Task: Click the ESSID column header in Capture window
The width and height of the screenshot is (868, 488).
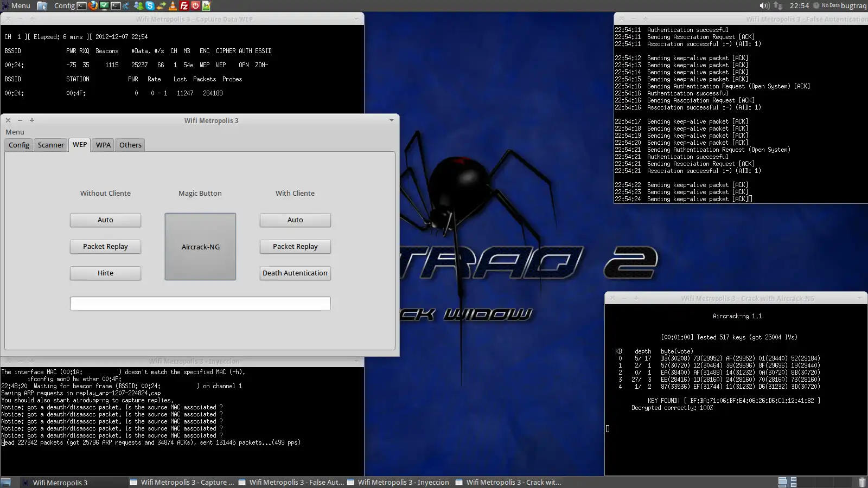Action: 263,51
